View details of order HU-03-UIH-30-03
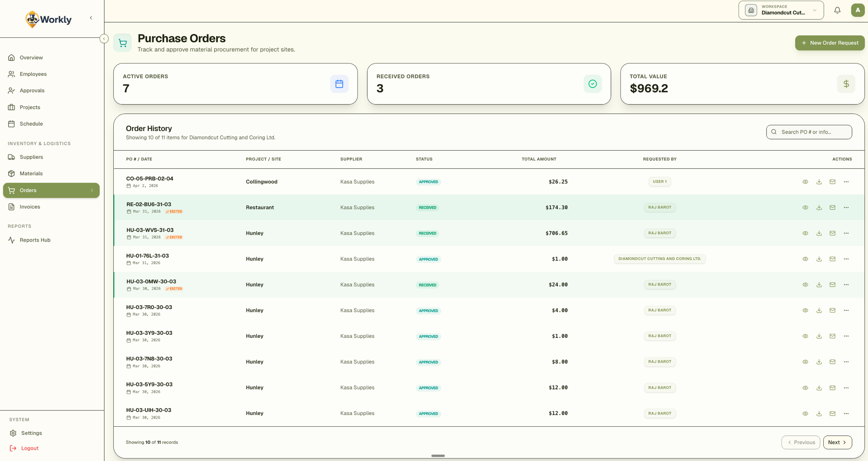This screenshot has width=868, height=461. pyautogui.click(x=805, y=413)
